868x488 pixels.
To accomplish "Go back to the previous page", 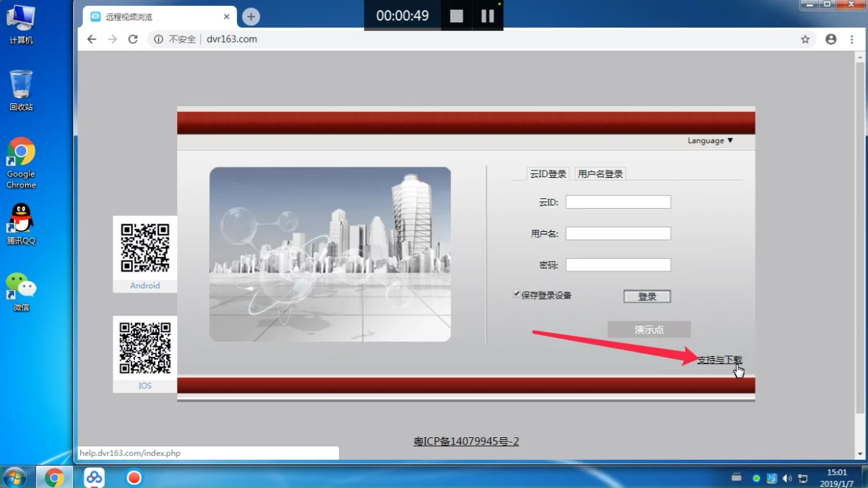I will pos(92,40).
